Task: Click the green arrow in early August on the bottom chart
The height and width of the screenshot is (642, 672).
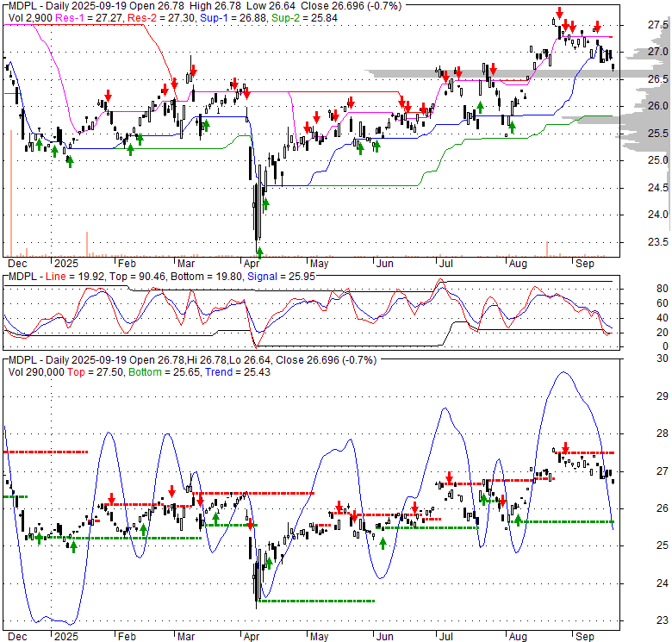Action: (x=518, y=519)
